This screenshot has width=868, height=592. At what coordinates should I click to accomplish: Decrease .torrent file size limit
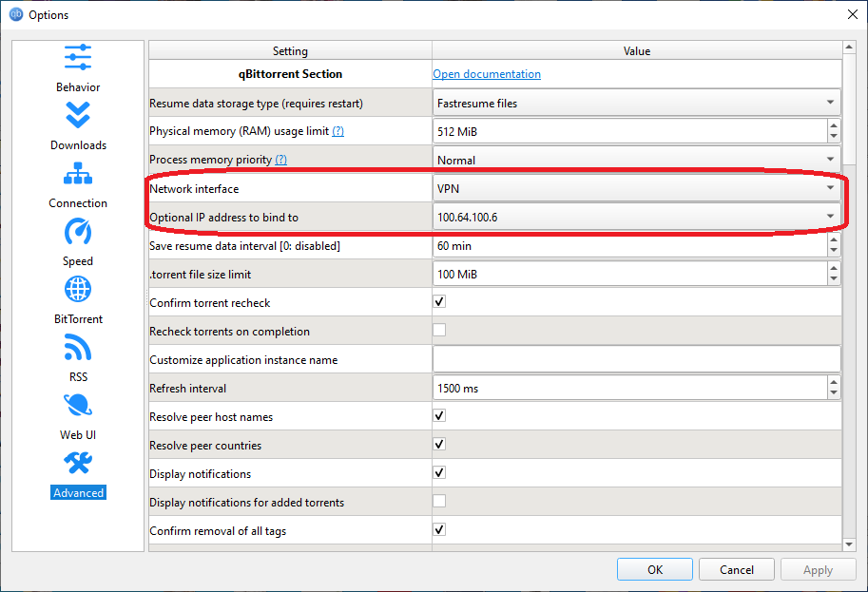(x=834, y=278)
